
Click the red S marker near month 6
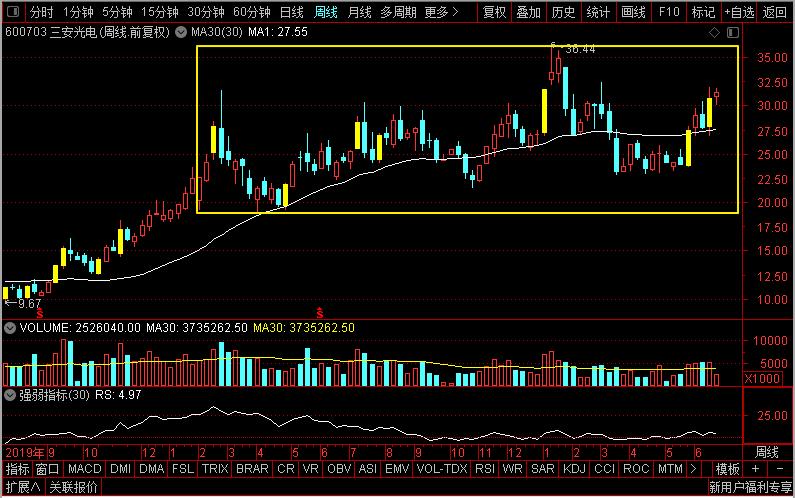(x=319, y=312)
